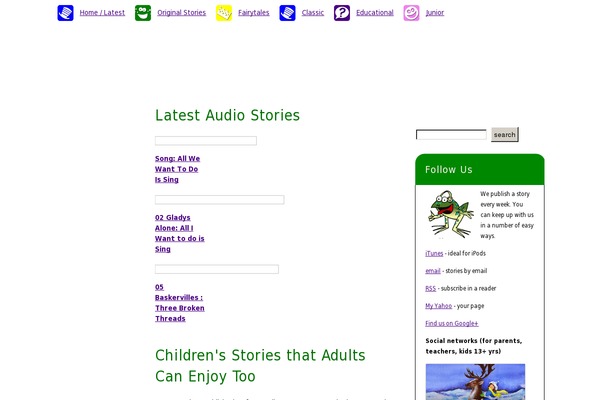Click the purple Educational question mark icon
The width and height of the screenshot is (600, 400).
coord(342,13)
